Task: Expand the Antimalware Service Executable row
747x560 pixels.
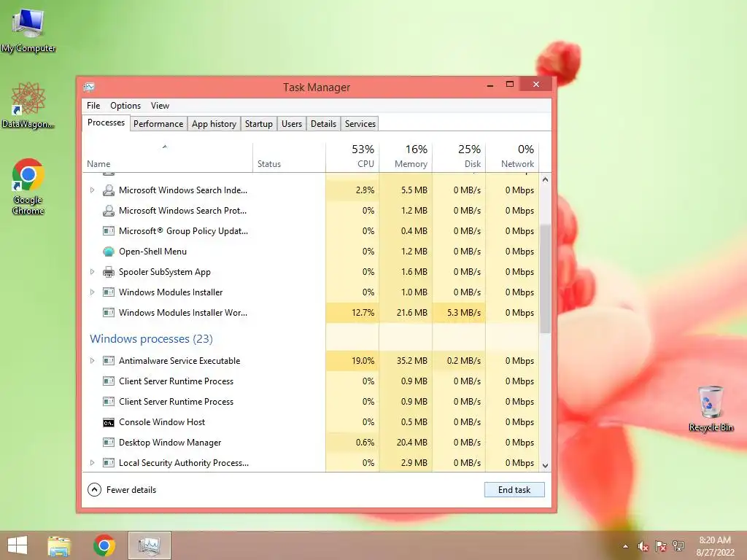Action: pyautogui.click(x=92, y=361)
